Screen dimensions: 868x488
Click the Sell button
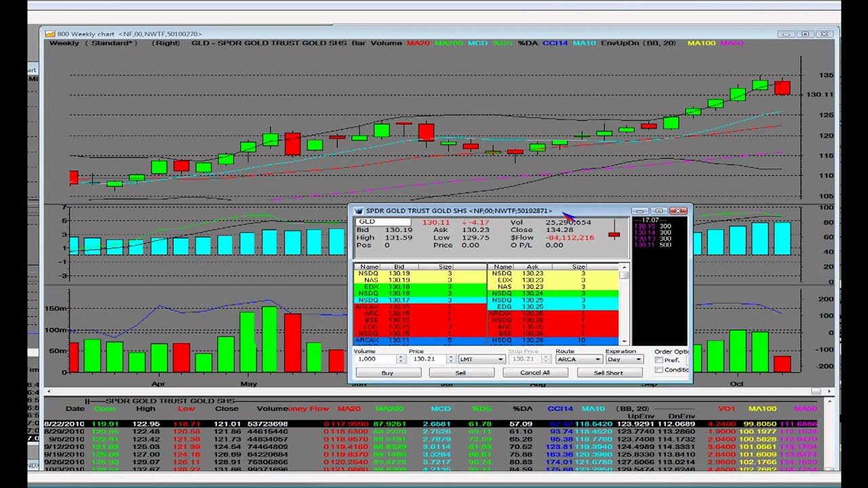(460, 373)
